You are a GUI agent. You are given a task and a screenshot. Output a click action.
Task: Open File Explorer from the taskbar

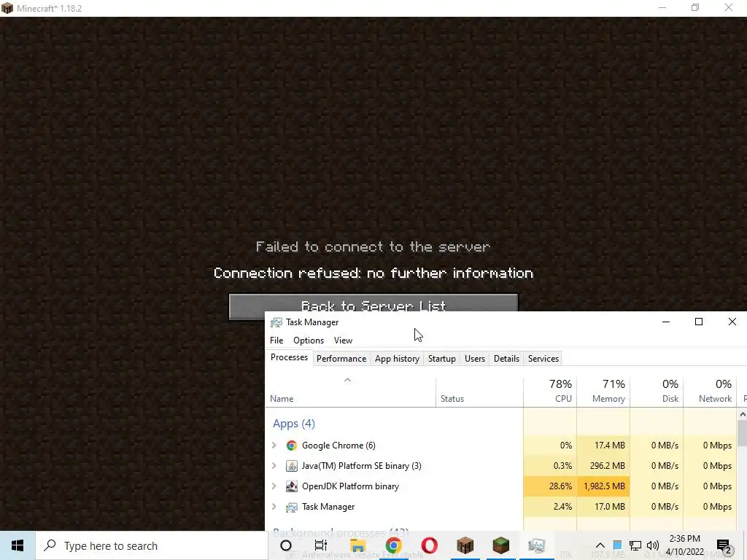click(x=357, y=545)
